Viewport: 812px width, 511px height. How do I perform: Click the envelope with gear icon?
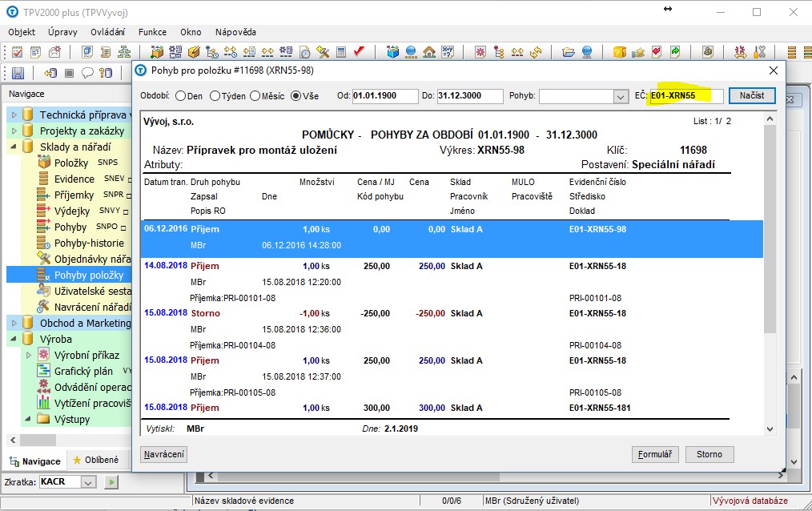(x=54, y=52)
